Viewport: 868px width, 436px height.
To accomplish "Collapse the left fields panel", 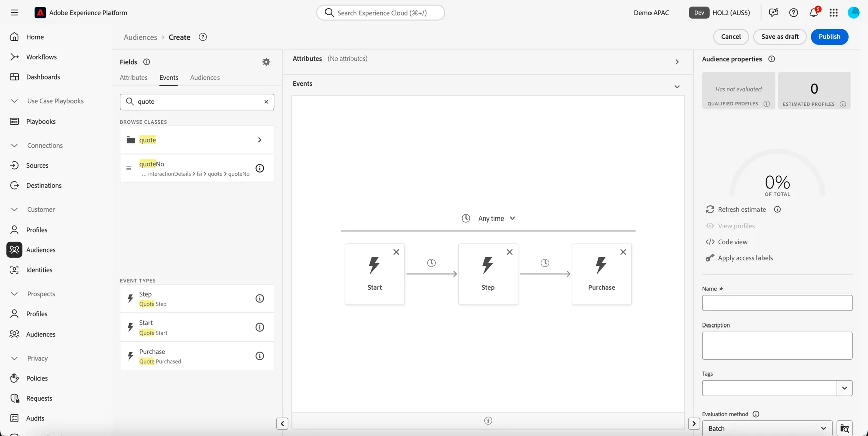I will [282, 424].
